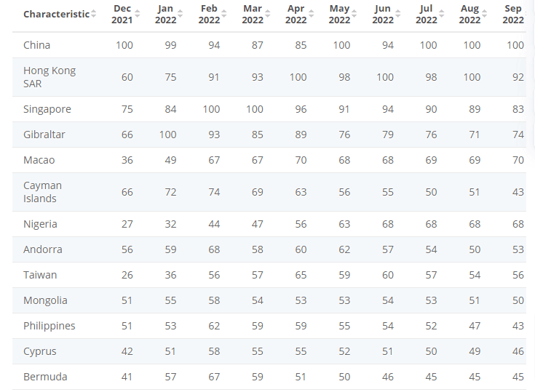Click the Mongolia row name
The image size is (535, 392).
[45, 300]
